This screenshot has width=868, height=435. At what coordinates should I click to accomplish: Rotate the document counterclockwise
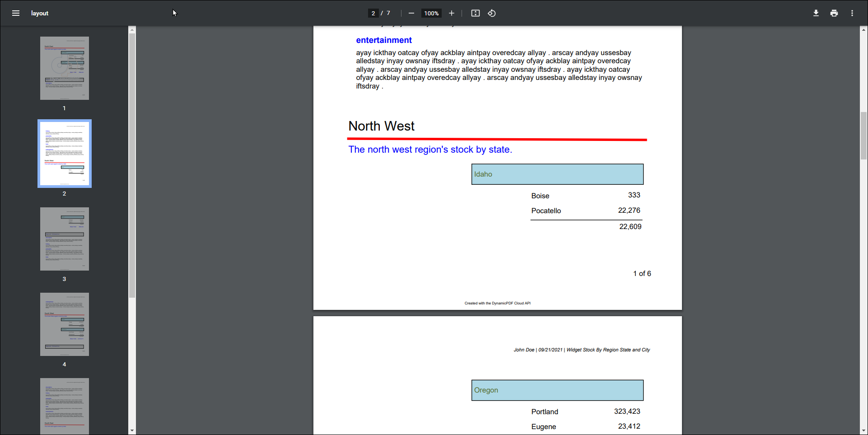[492, 13]
